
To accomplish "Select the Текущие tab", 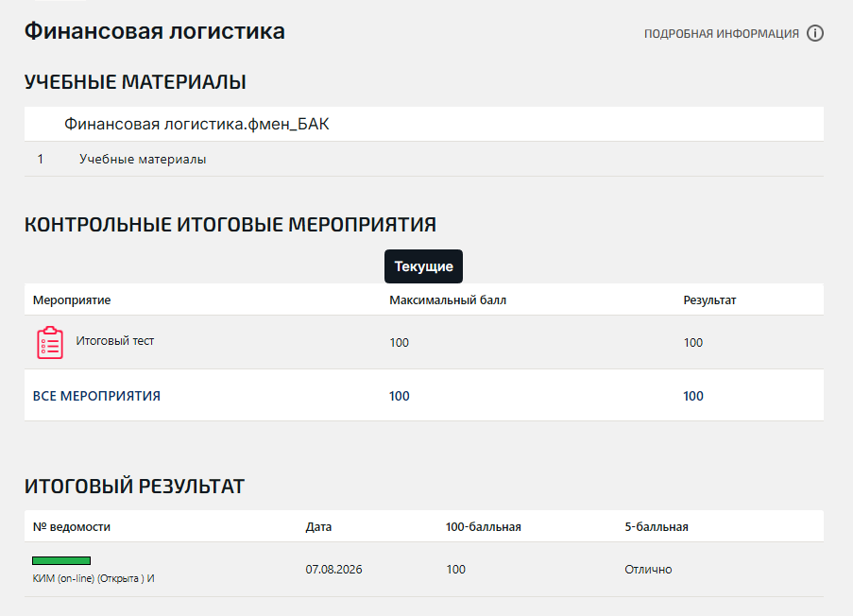I will [423, 266].
